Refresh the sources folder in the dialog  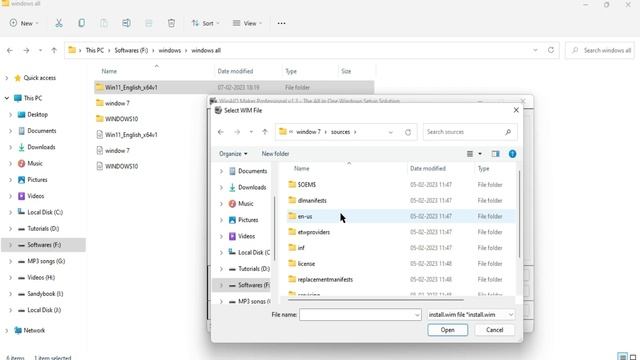tap(408, 132)
